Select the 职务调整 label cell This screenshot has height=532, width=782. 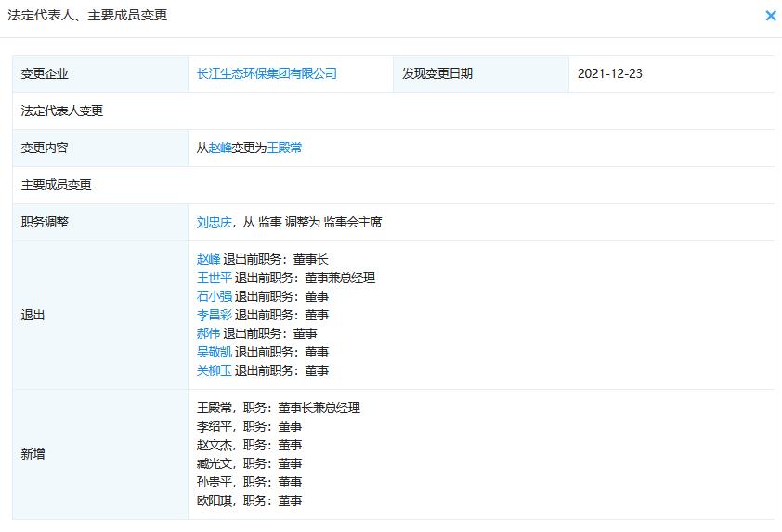(x=100, y=223)
